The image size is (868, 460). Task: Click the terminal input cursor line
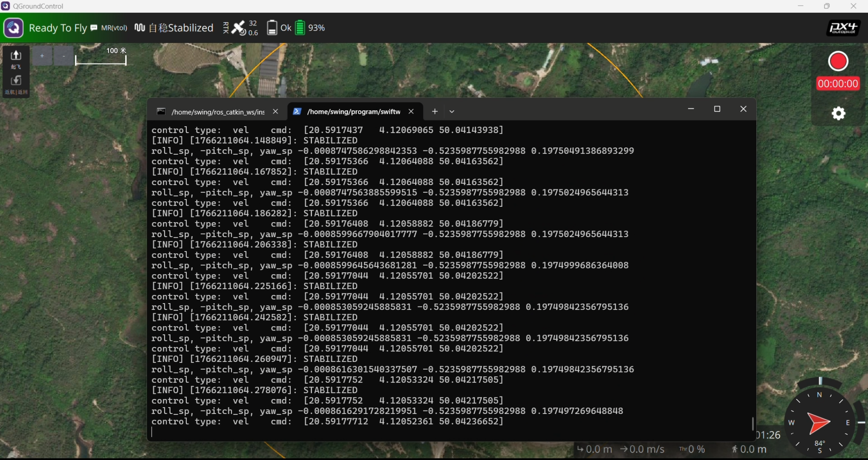(451, 432)
